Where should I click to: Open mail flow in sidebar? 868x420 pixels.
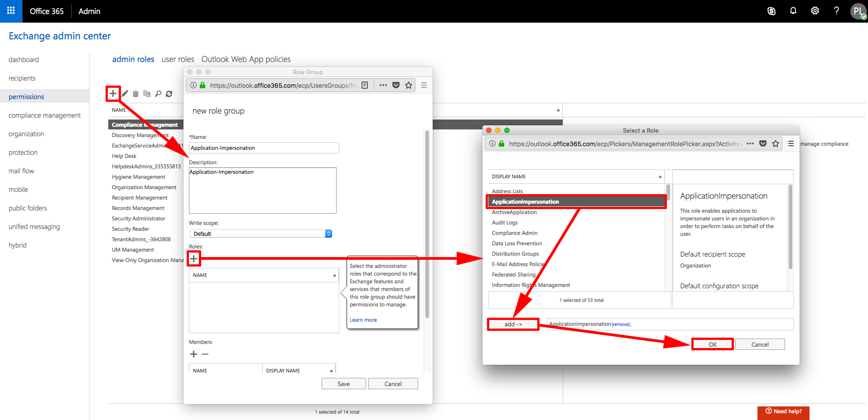coord(21,171)
